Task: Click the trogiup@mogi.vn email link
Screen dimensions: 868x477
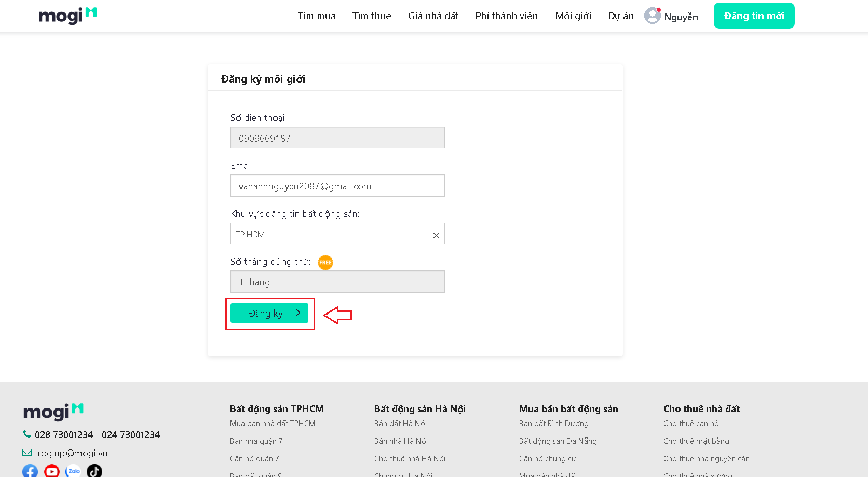Action: (71, 453)
